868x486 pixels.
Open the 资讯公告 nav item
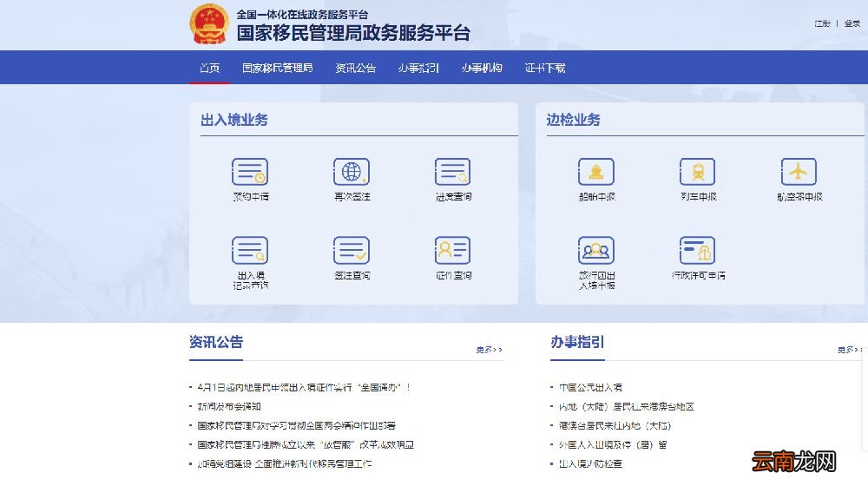pyautogui.click(x=355, y=68)
